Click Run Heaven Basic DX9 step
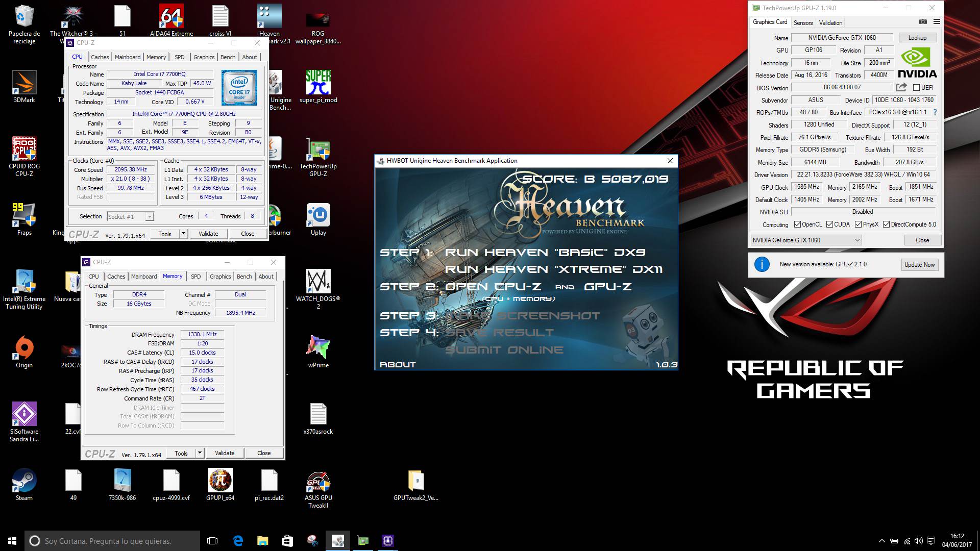This screenshot has height=551, width=980. 545,253
